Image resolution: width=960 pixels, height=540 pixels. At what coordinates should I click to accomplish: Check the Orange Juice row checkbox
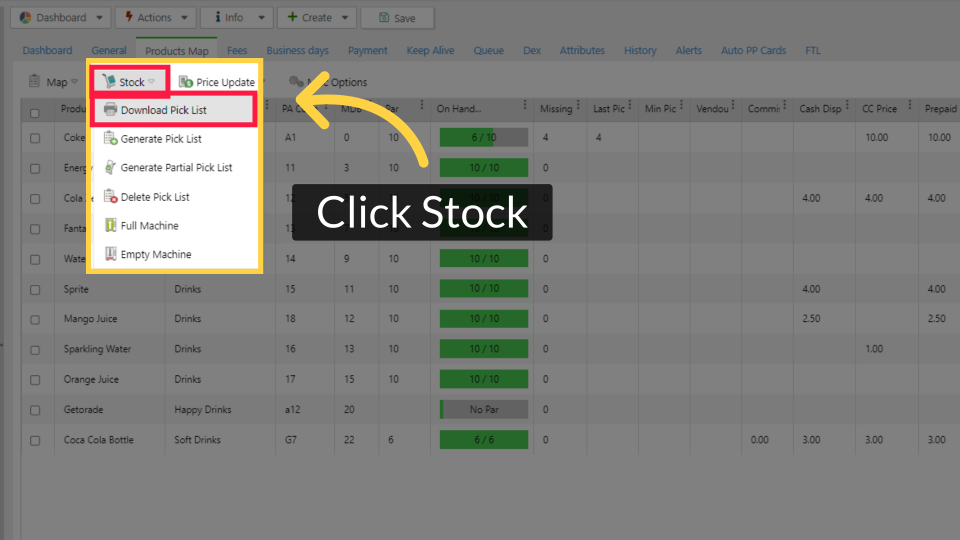tap(35, 380)
